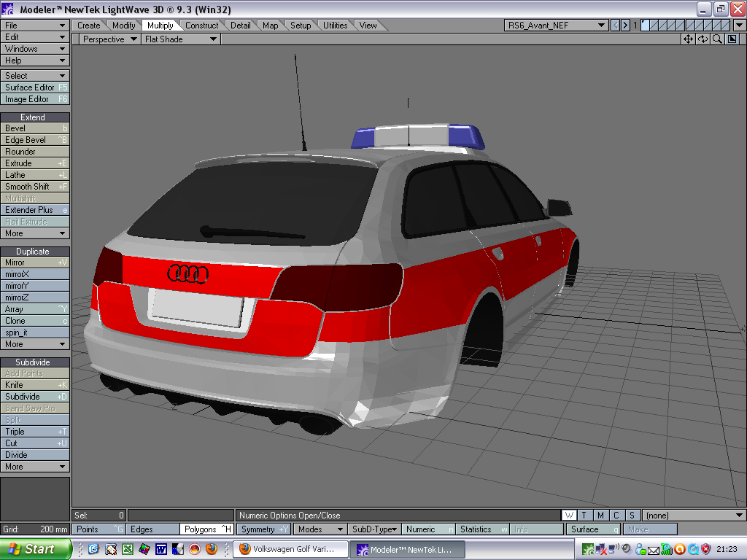Viewport: 747px width, 560px height.
Task: Click the viewport maximize toggle icon
Action: [x=732, y=39]
